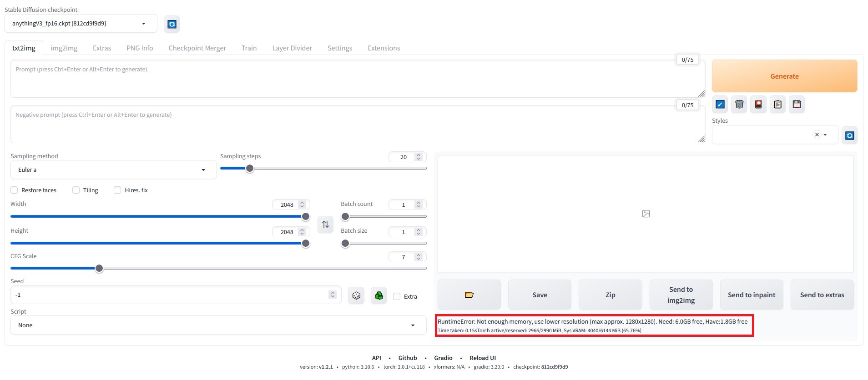Apply selected styles with the clipboard icon

coord(777,105)
